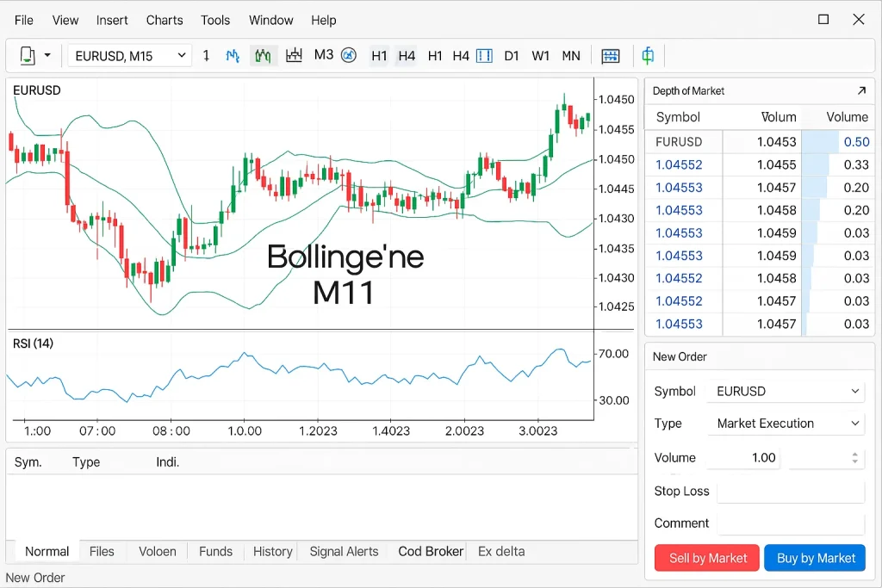
Task: Click the Volume column header in Depth of Market
Action: pyautogui.click(x=848, y=117)
